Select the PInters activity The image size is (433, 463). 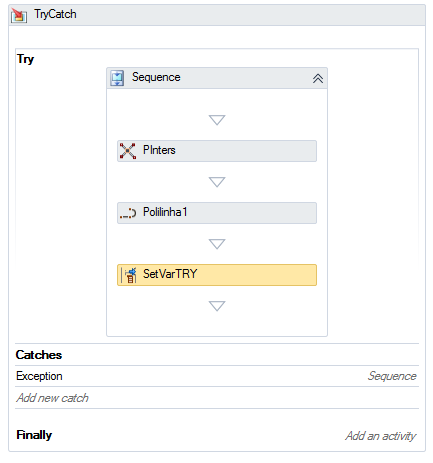(217, 151)
